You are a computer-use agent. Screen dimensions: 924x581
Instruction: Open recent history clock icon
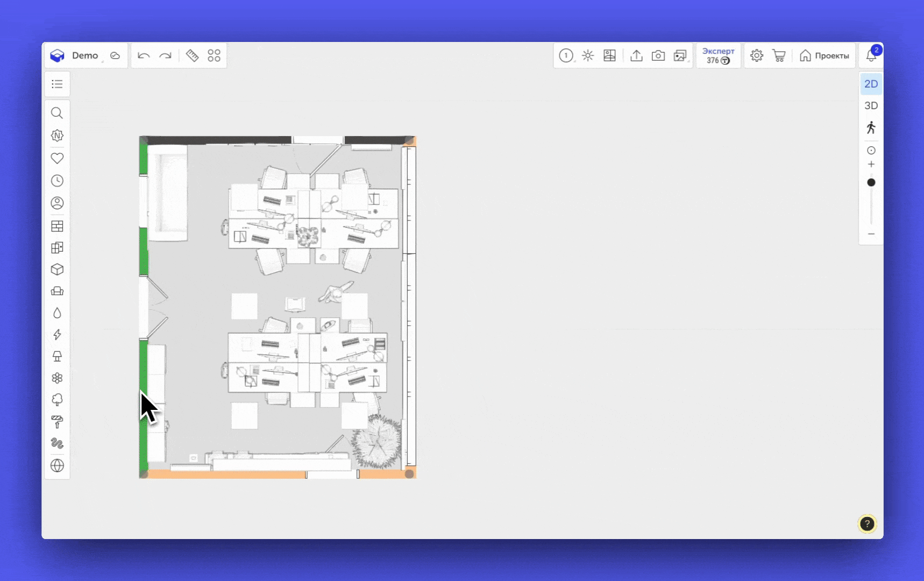point(57,181)
